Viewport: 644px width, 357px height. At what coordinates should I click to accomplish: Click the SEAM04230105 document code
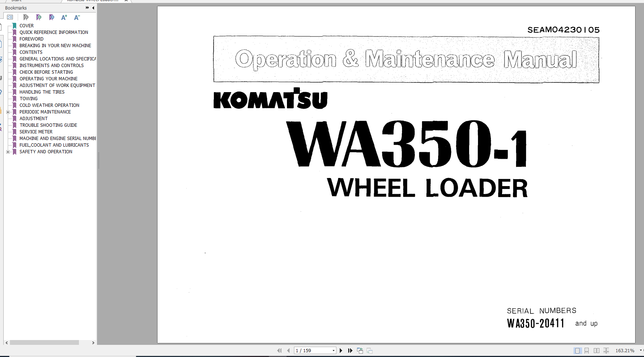563,30
